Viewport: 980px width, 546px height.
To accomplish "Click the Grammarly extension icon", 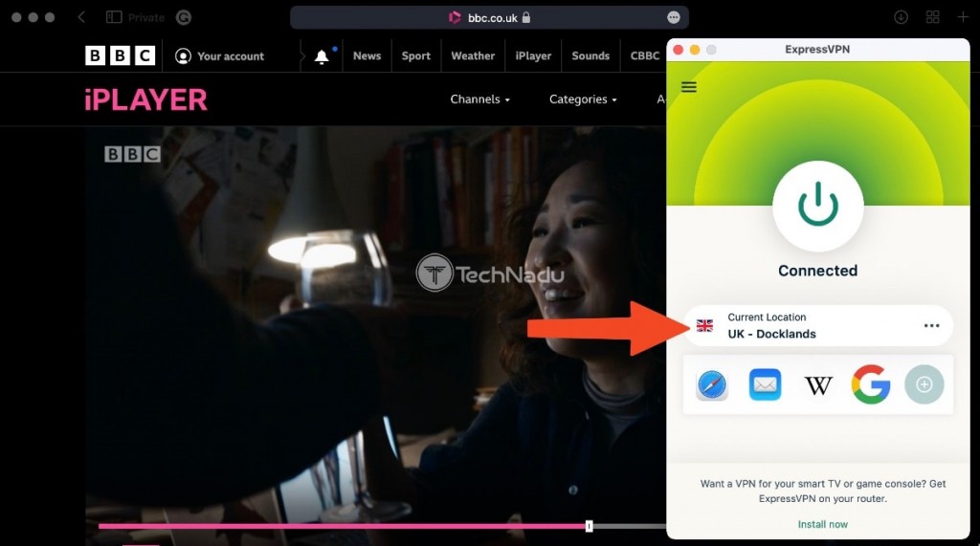I will (183, 17).
